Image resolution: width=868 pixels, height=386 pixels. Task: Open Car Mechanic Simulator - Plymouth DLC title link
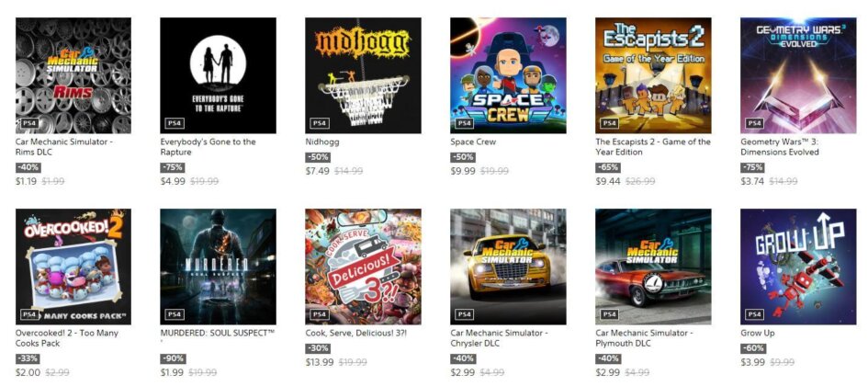click(645, 338)
